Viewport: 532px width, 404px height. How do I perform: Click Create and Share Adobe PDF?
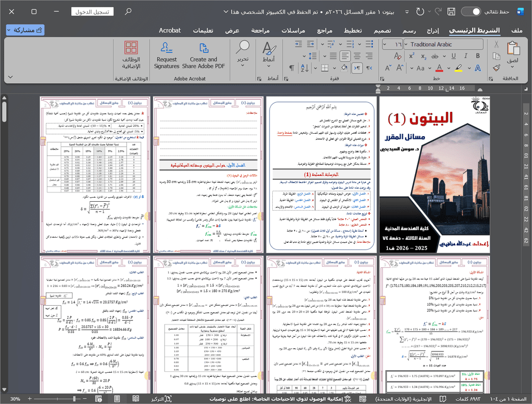(203, 55)
